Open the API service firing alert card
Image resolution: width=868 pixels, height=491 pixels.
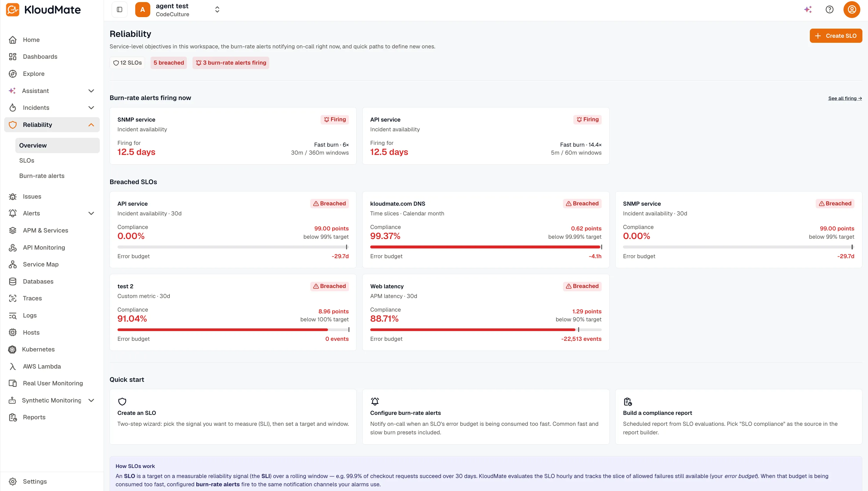tap(485, 136)
